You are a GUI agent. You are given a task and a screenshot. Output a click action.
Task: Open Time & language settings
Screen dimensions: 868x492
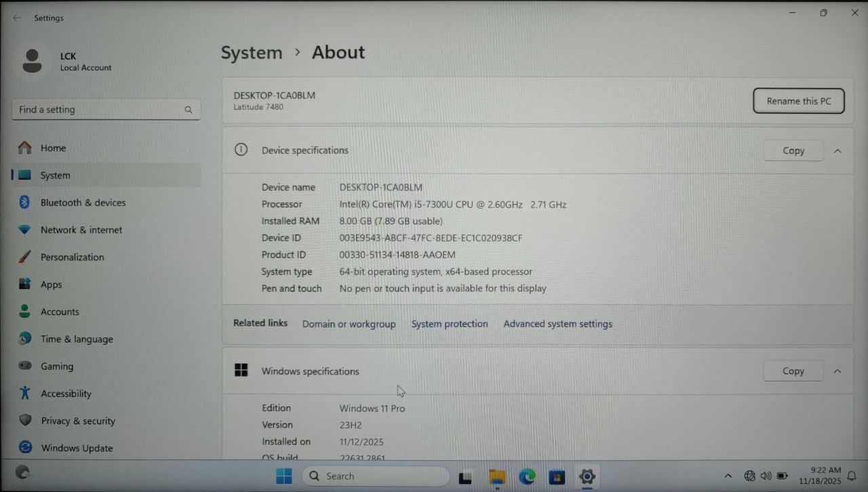point(77,339)
